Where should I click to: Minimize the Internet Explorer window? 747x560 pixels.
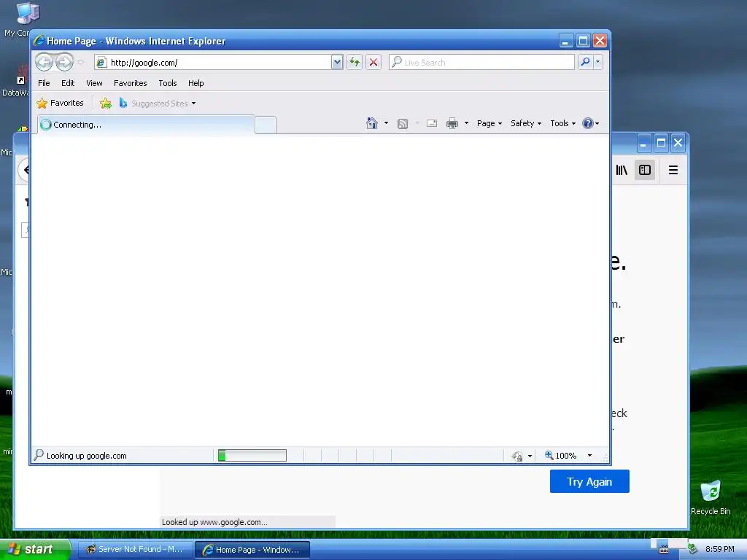point(565,41)
